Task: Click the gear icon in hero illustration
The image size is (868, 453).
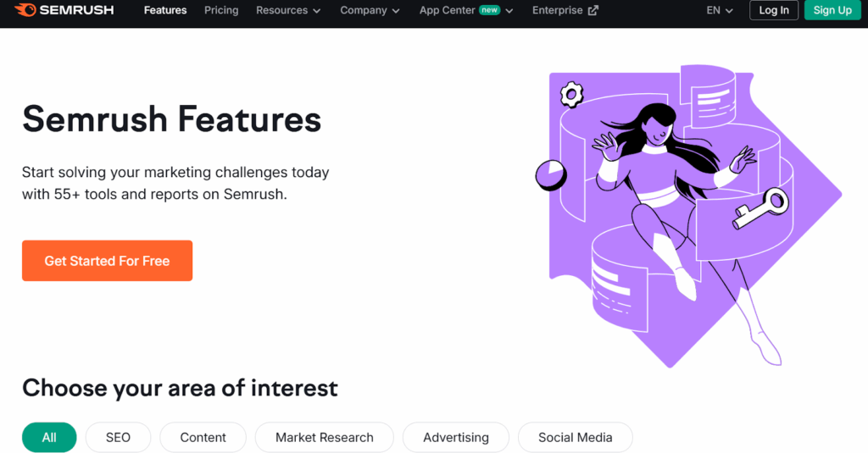Action: click(572, 93)
